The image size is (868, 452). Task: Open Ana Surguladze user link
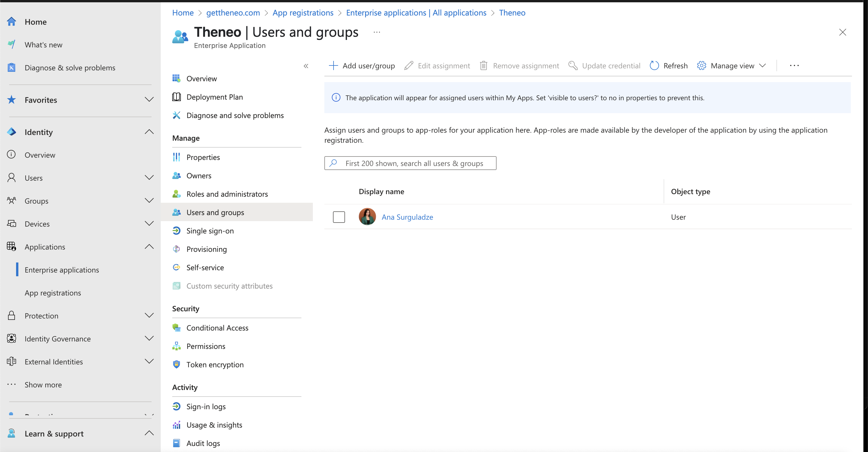407,217
